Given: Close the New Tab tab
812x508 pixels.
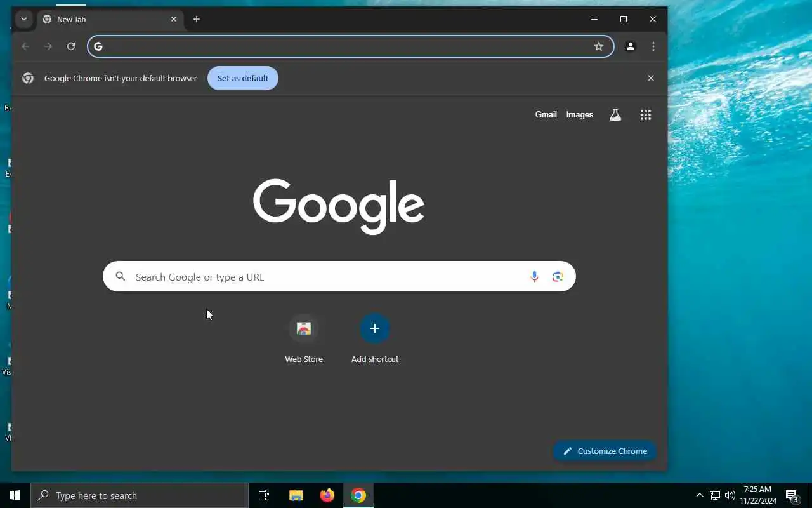Looking at the screenshot, I should pyautogui.click(x=174, y=19).
